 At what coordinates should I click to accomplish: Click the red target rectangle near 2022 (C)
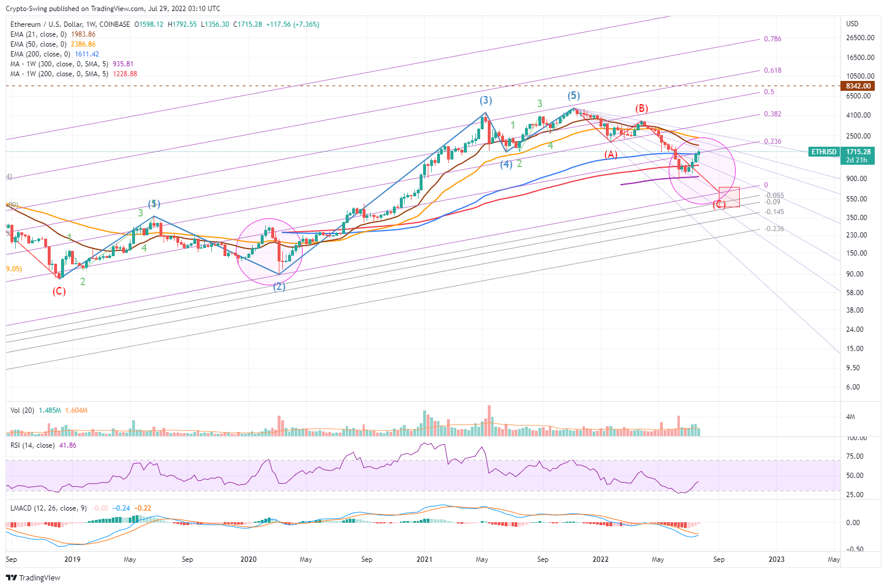coord(729,197)
